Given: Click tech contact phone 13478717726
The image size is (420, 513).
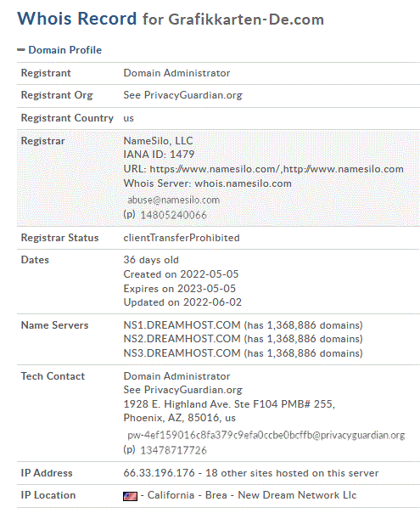Looking at the screenshot, I should point(174,450).
